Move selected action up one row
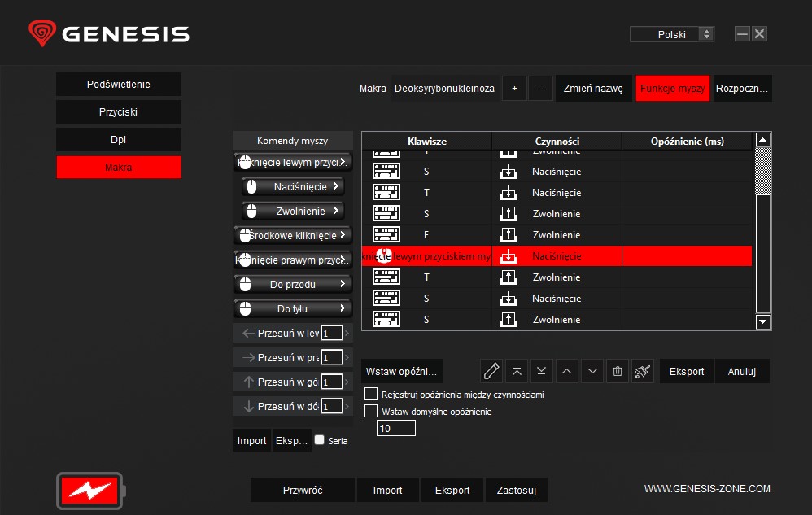The height and width of the screenshot is (515, 812). point(567,371)
